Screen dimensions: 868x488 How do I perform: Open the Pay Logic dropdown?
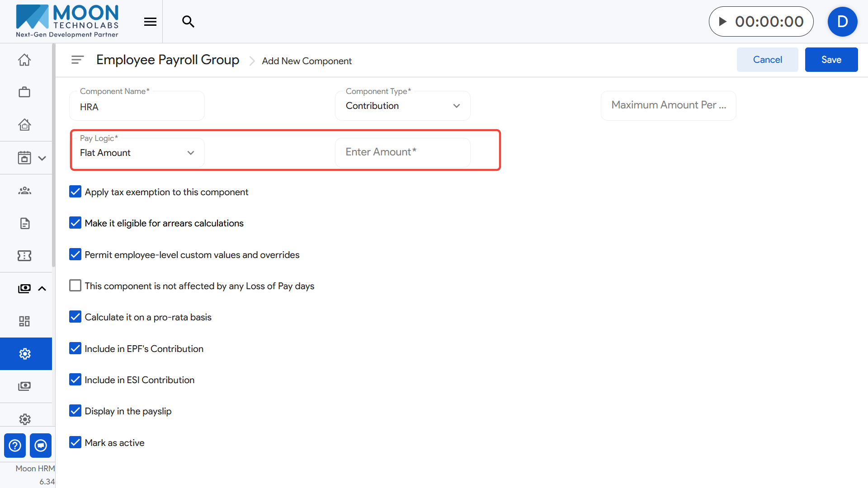pos(137,153)
